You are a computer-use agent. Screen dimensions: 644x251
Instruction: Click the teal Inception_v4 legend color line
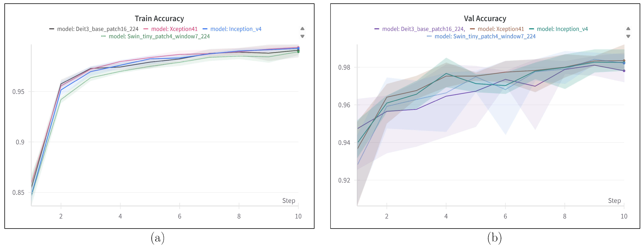[532, 29]
